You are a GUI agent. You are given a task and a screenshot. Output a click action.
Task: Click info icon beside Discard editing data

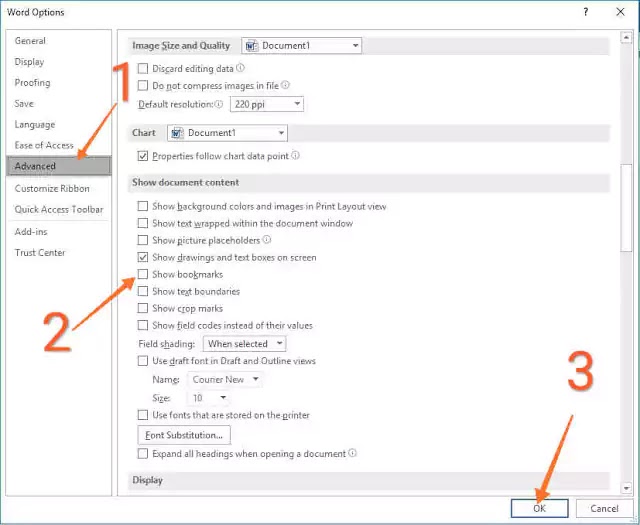point(240,68)
